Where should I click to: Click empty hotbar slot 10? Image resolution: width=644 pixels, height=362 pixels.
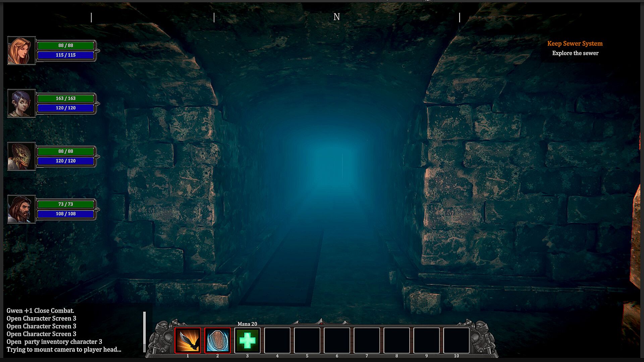pos(456,340)
